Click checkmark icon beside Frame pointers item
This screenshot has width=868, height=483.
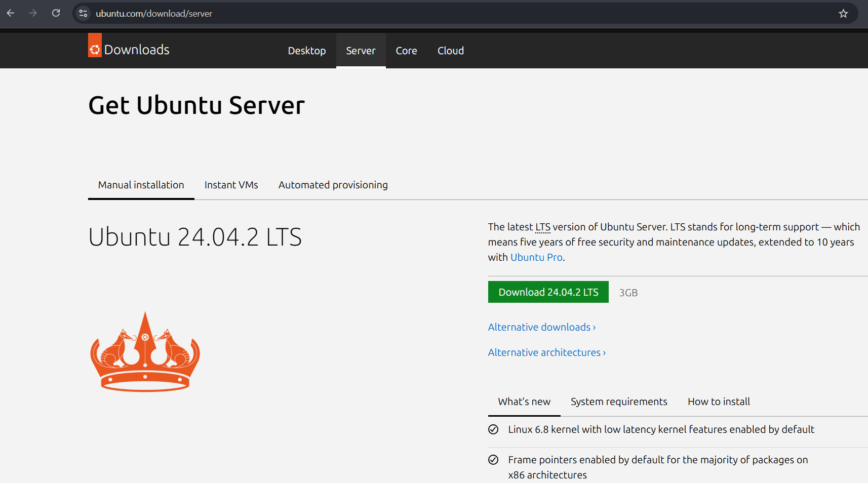[x=493, y=460]
